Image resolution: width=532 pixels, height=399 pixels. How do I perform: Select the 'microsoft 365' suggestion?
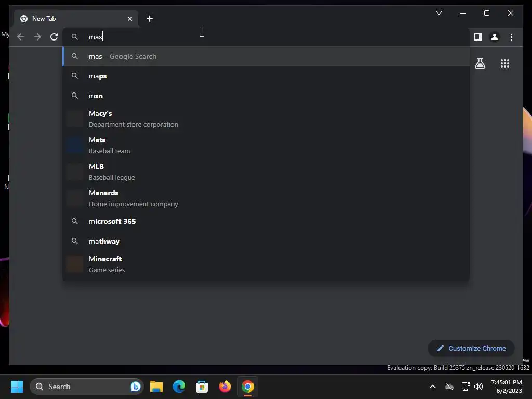point(266,221)
